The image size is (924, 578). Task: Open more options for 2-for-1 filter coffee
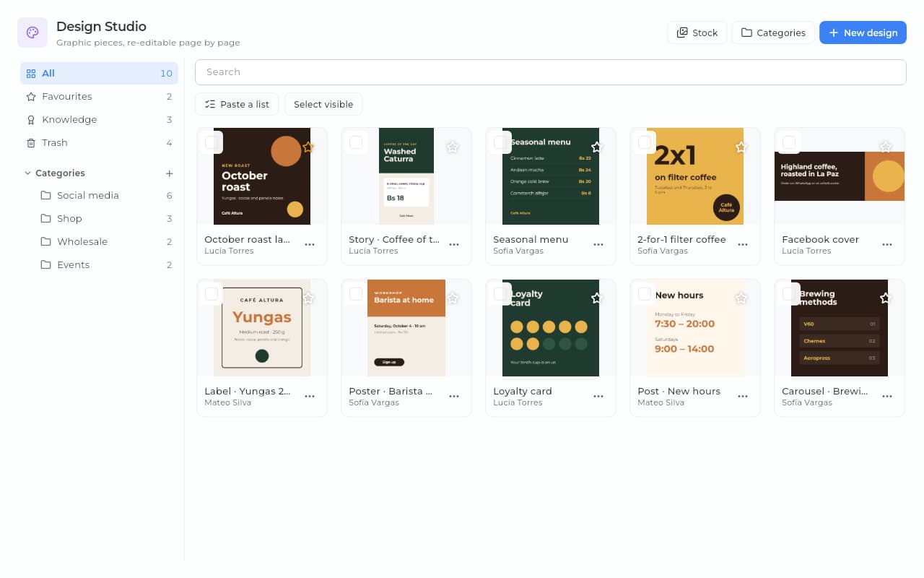[x=743, y=245]
